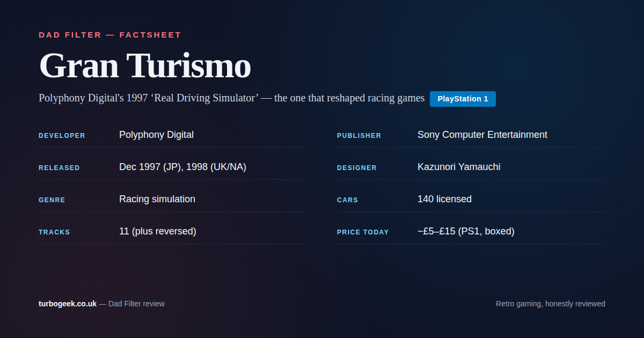Select the Tracks field label
The image size is (644, 338).
[x=54, y=232]
